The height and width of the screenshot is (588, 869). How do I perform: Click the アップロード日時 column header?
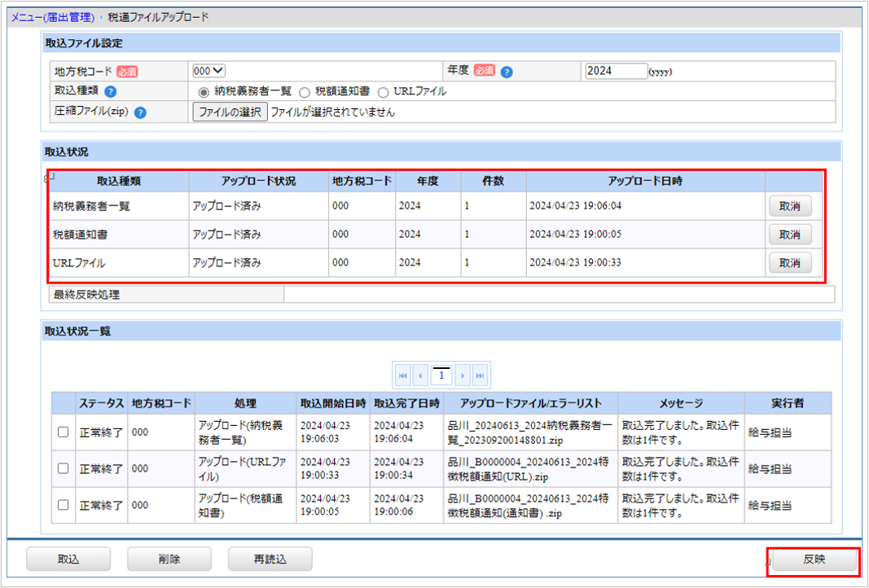[645, 182]
